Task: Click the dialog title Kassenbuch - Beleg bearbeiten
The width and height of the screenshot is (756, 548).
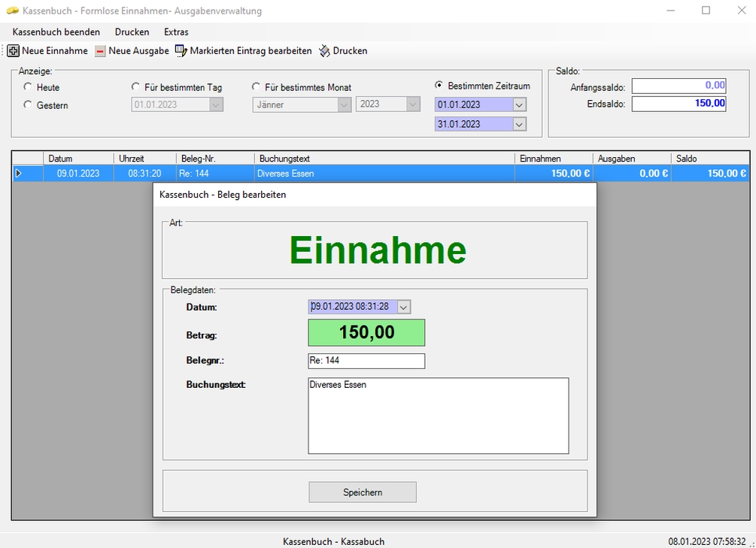Action: (223, 195)
